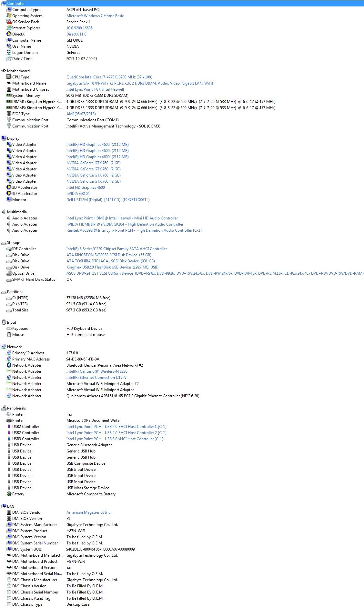Click the Internet Explorer row icon

point(9,28)
